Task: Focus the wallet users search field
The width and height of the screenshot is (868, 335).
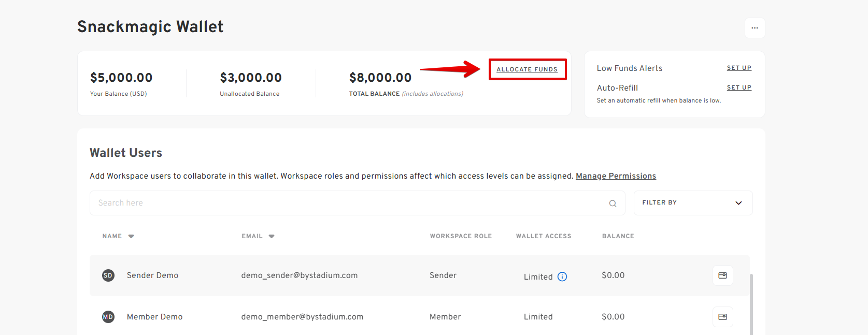Action: [x=347, y=203]
